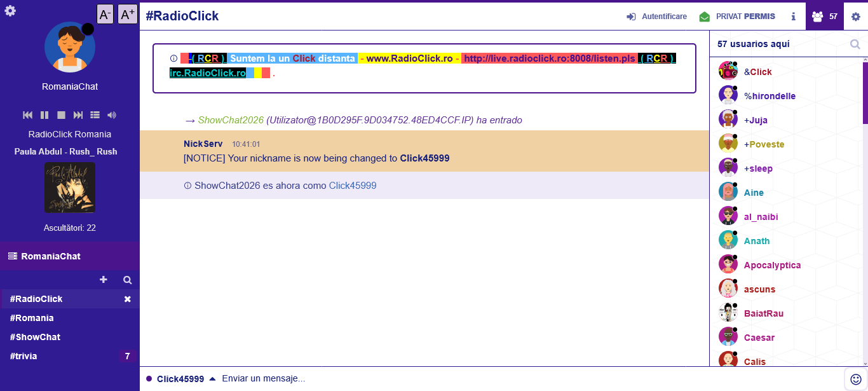Image resolution: width=868 pixels, height=391 pixels.
Task: Select the RomaniaChat network entry
Action: click(69, 256)
